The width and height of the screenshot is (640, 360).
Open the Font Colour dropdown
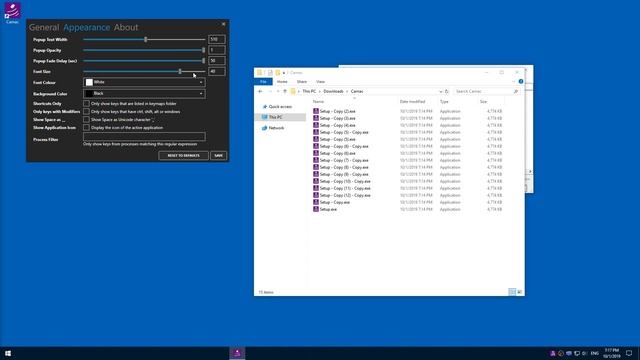[x=144, y=82]
